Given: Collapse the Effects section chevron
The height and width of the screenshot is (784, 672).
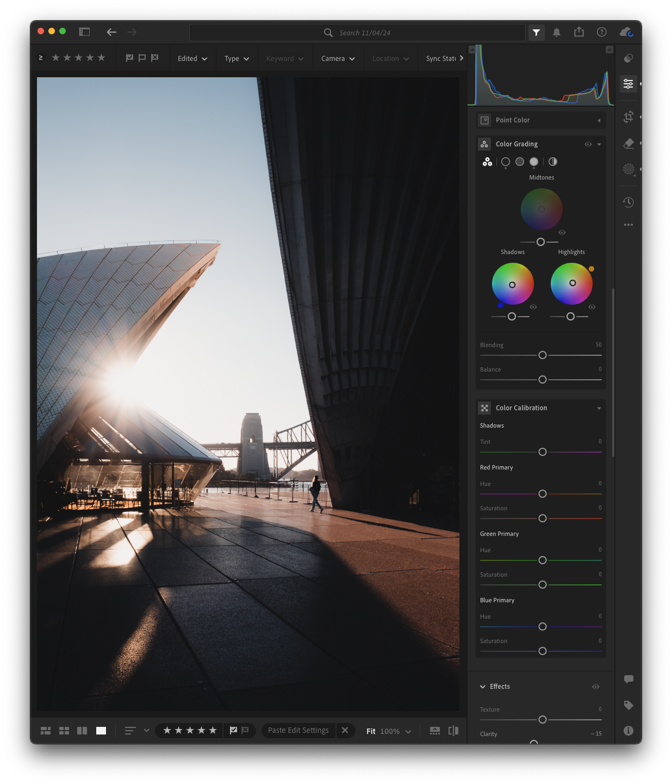Looking at the screenshot, I should [483, 687].
